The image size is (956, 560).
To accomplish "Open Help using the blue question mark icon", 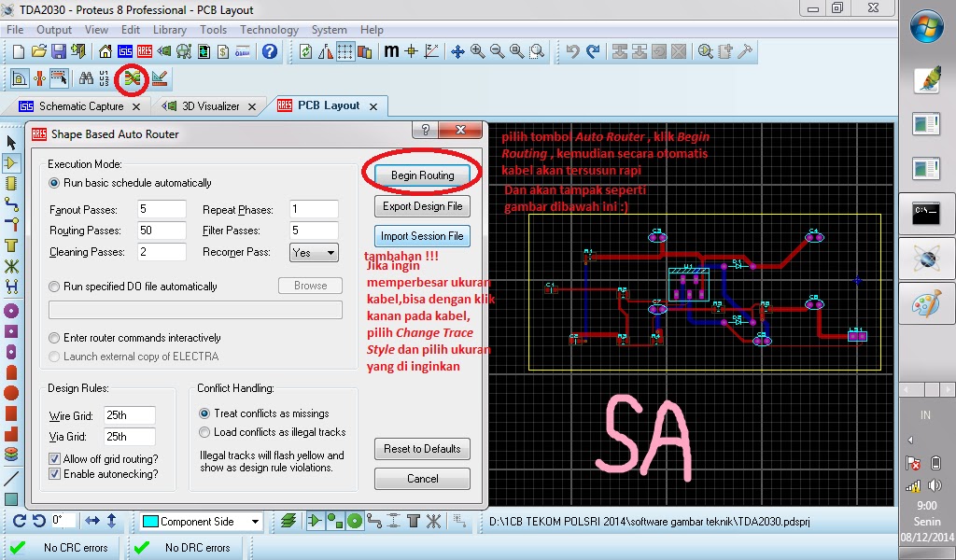I will (x=270, y=51).
